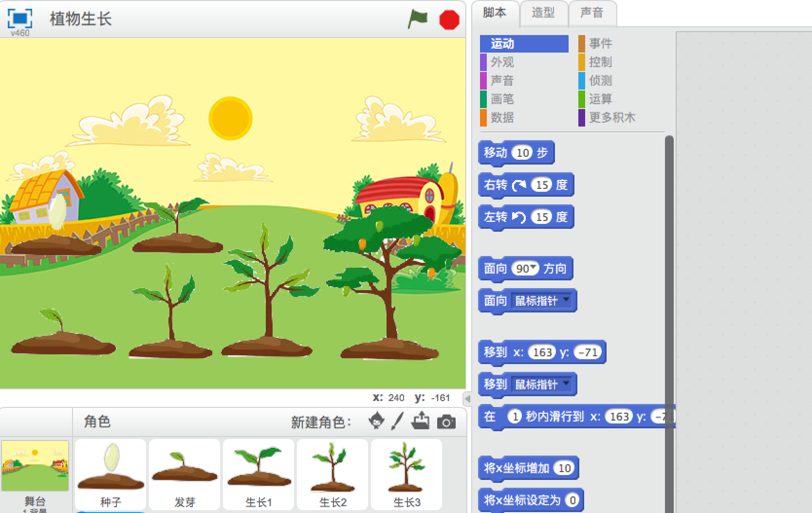Viewport: 812px width, 513px height.
Task: Choose new sprite from library icon
Action: 376,421
